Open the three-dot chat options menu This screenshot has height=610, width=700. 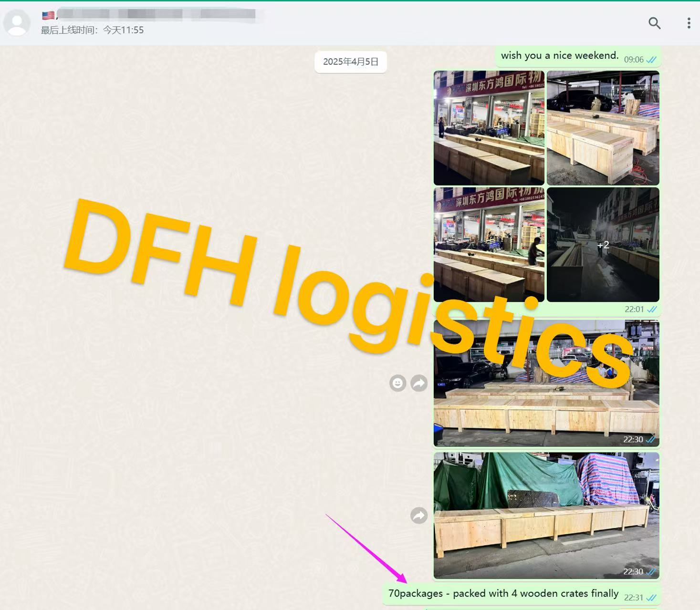coord(689,22)
